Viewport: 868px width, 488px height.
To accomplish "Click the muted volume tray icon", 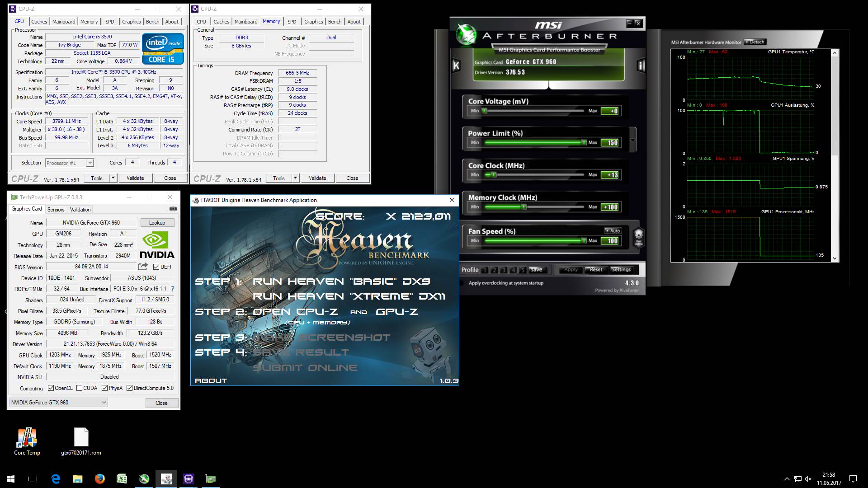I will [809, 479].
